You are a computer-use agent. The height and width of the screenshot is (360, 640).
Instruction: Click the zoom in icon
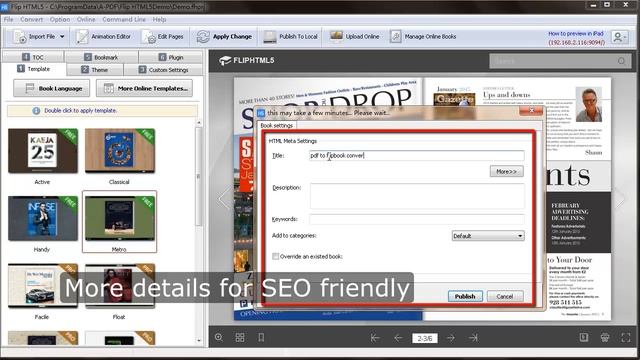tap(219, 338)
